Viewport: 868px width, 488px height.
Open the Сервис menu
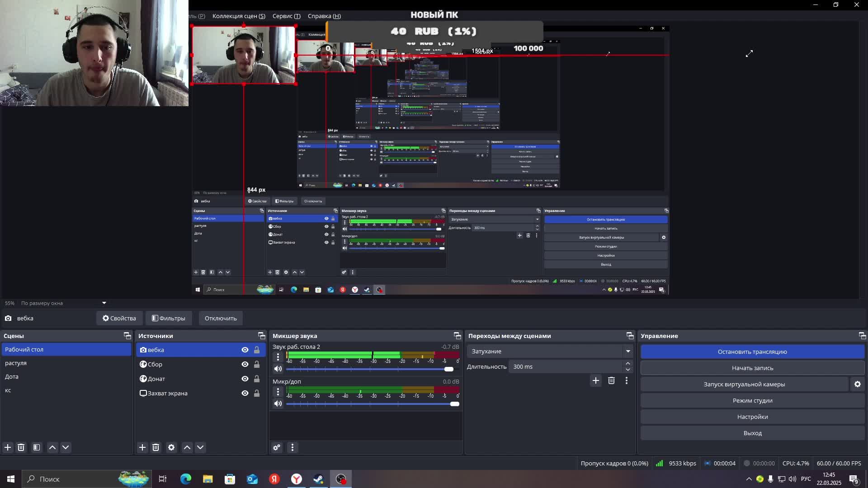point(286,16)
